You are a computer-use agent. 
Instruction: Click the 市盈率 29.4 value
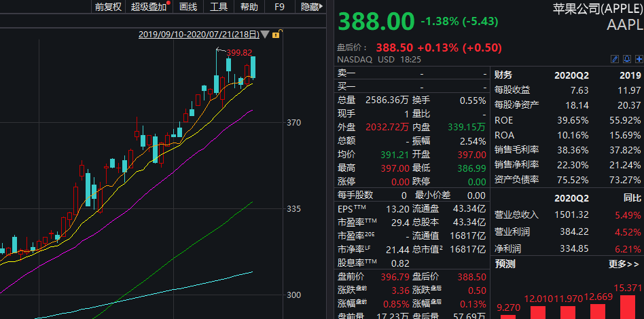401,223
